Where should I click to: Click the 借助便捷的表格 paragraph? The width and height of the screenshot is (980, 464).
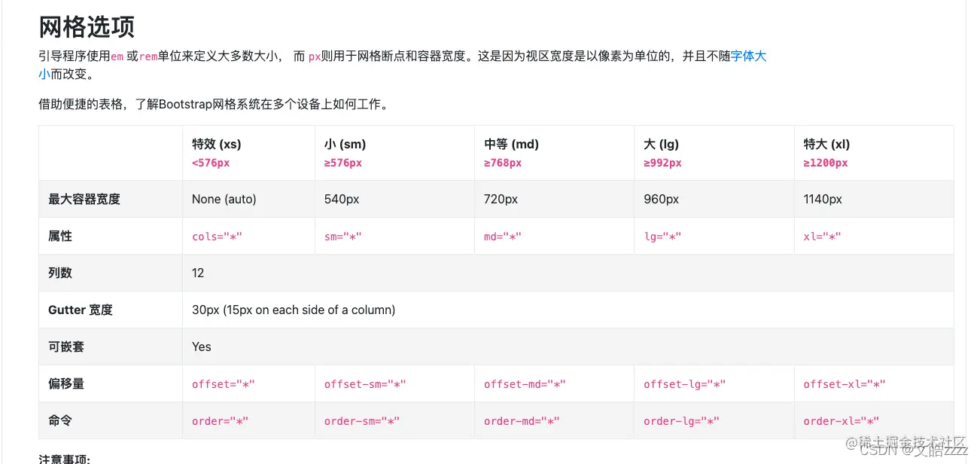215,105
